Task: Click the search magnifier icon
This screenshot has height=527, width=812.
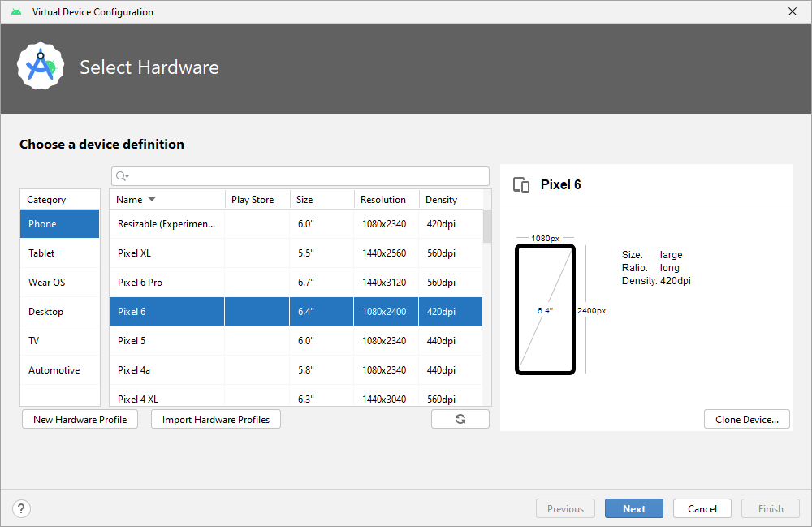Action: 122,176
